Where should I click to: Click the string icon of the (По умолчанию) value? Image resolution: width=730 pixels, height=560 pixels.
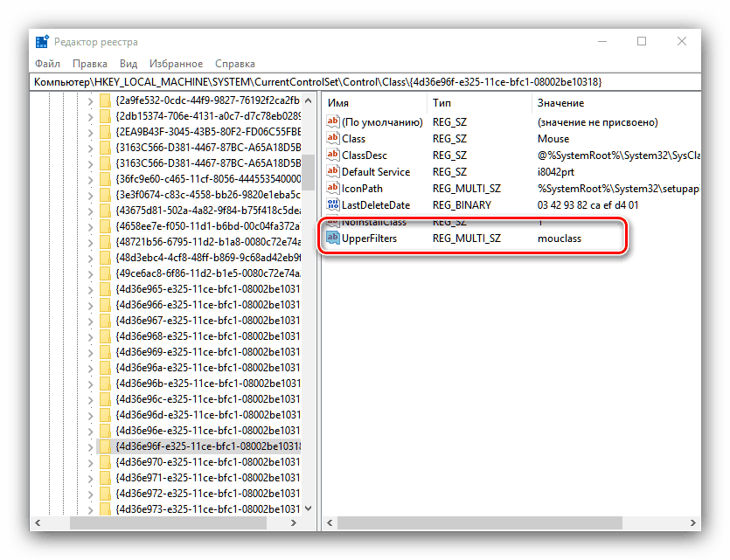[333, 121]
